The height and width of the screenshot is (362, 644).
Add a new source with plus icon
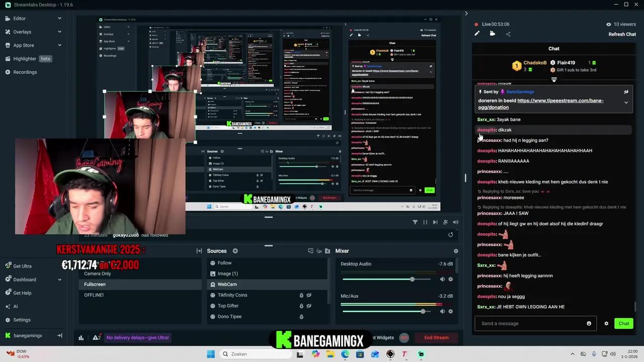tap(235, 251)
